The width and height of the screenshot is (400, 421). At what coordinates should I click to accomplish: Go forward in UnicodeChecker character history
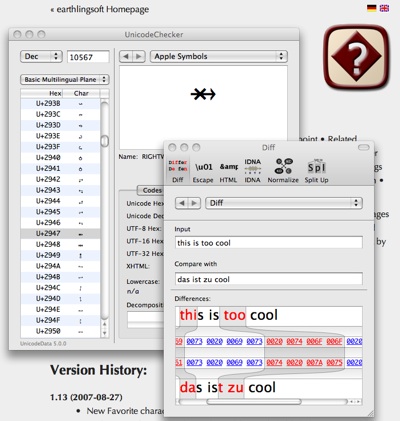pos(139,56)
